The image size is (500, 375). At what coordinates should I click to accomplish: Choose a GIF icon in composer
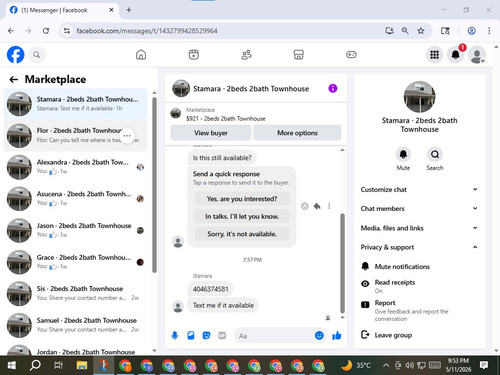(222, 335)
